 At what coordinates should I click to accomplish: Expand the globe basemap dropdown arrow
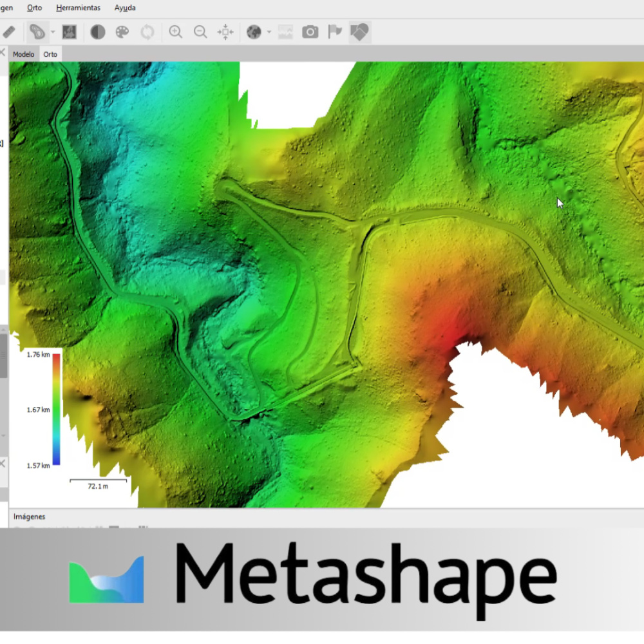269,32
